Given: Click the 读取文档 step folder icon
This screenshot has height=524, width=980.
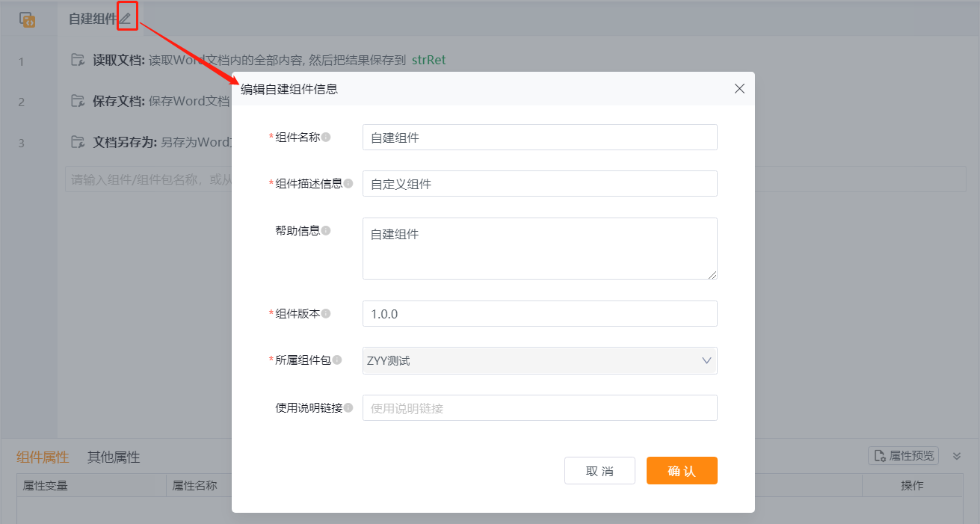Looking at the screenshot, I should click(x=78, y=61).
